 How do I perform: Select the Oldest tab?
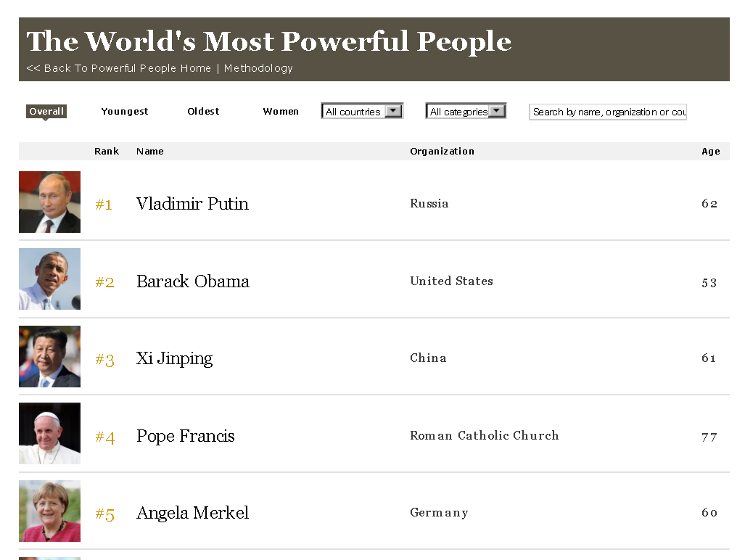203,112
